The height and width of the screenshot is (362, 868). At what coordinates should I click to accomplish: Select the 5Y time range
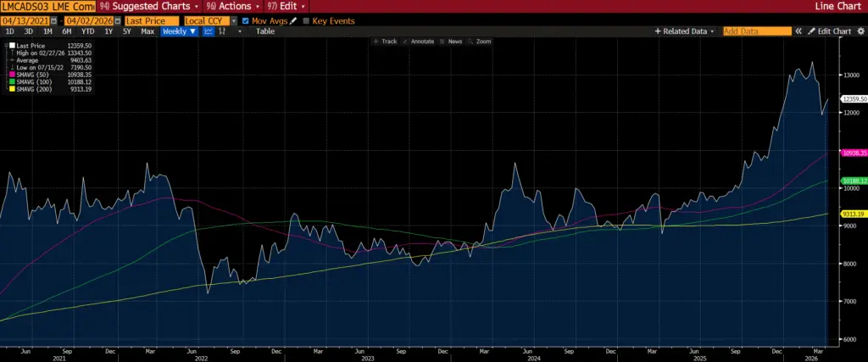tap(127, 31)
